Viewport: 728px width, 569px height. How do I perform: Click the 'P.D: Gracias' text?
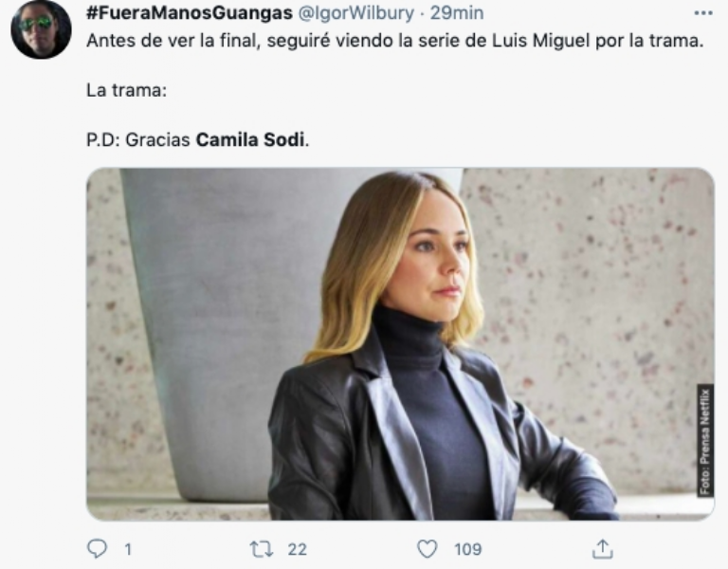pos(138,139)
